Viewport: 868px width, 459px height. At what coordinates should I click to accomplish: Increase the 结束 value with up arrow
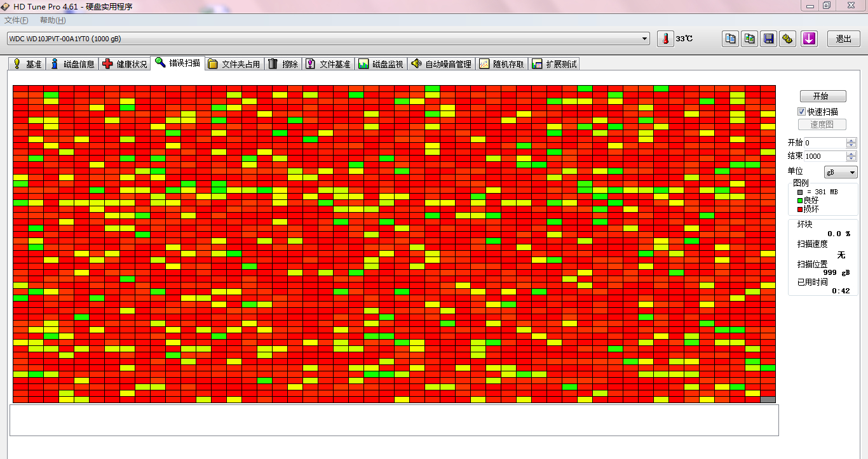tap(851, 154)
